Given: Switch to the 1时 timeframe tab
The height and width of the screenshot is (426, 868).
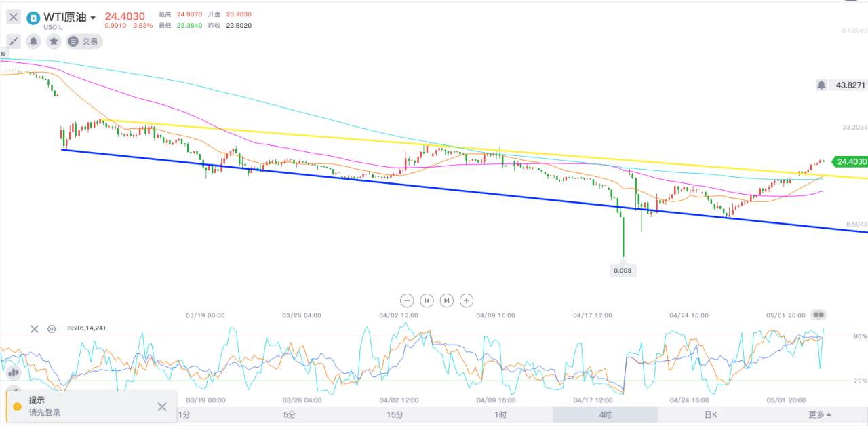Looking at the screenshot, I should [x=500, y=414].
